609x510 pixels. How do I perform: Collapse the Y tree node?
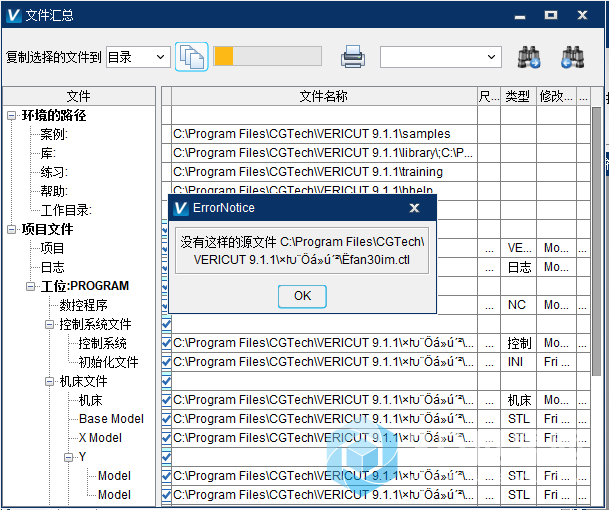coord(68,457)
